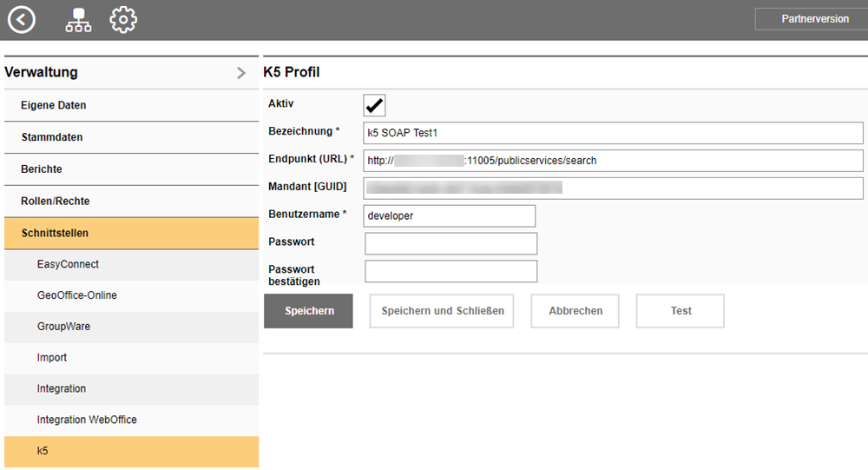The width and height of the screenshot is (868, 470).
Task: Open the settings gear icon
Action: click(x=123, y=19)
